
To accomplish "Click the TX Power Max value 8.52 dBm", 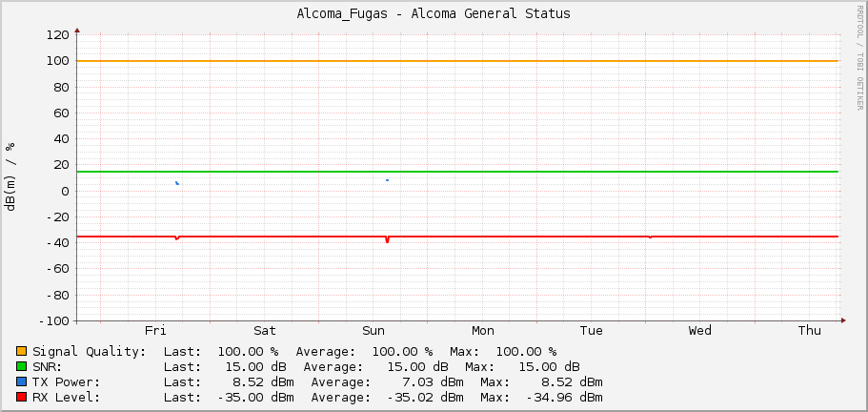I will pyautogui.click(x=573, y=382).
